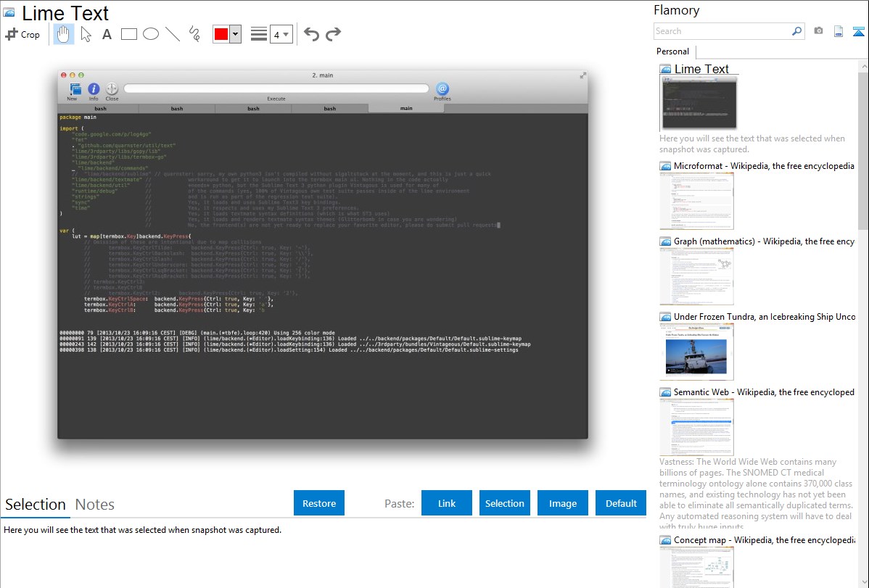Open the Semantic Web snapshot thumbnail
The image size is (869, 588).
click(696, 427)
